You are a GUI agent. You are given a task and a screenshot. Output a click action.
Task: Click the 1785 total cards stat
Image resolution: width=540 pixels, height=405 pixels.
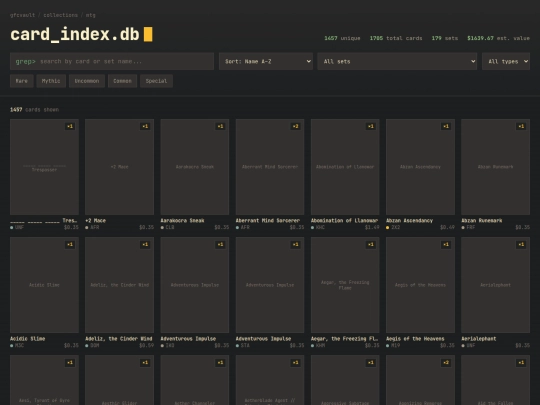coord(396,38)
